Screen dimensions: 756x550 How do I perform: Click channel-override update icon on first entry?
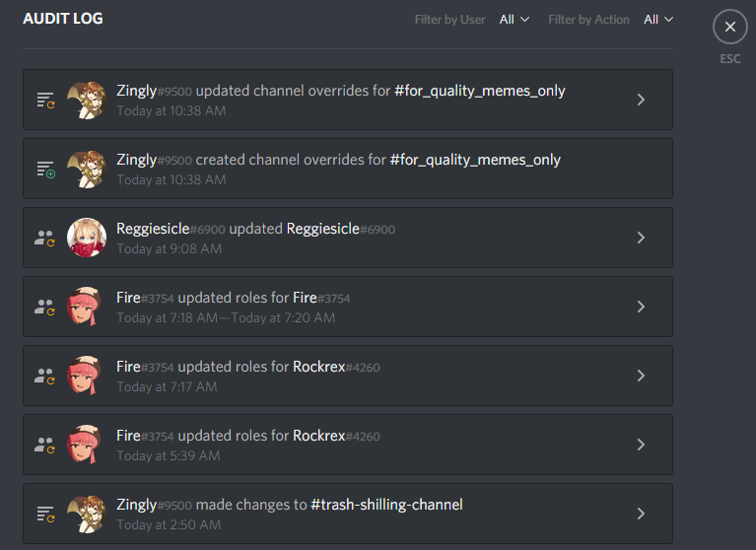pyautogui.click(x=45, y=100)
